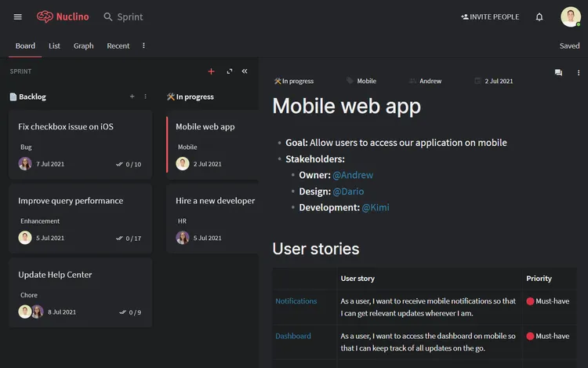The width and height of the screenshot is (588, 368).
Task: Open the @Kimi mention link
Action: (376, 207)
